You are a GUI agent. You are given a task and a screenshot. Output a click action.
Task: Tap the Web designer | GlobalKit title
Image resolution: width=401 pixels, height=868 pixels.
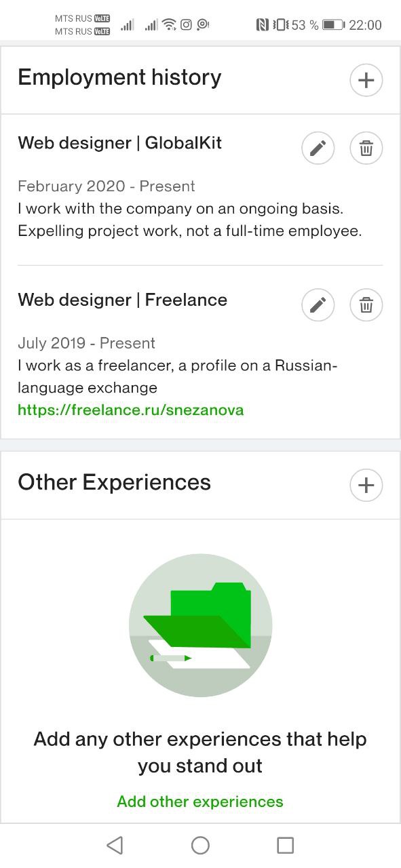119,143
